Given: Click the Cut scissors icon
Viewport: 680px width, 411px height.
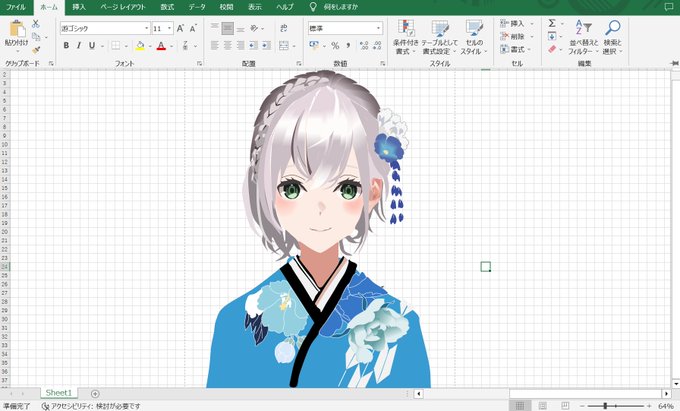Looking at the screenshot, I should (x=36, y=24).
